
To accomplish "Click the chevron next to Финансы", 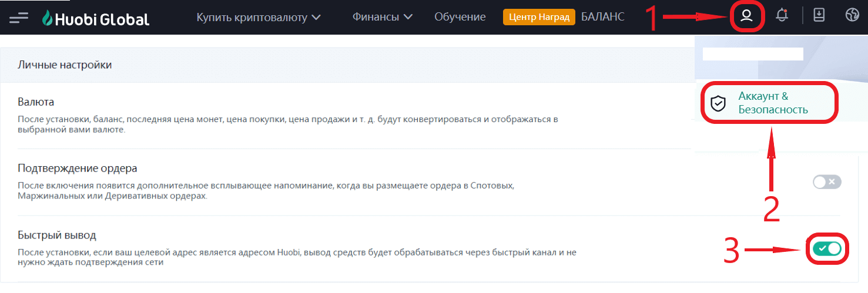I will pyautogui.click(x=408, y=17).
